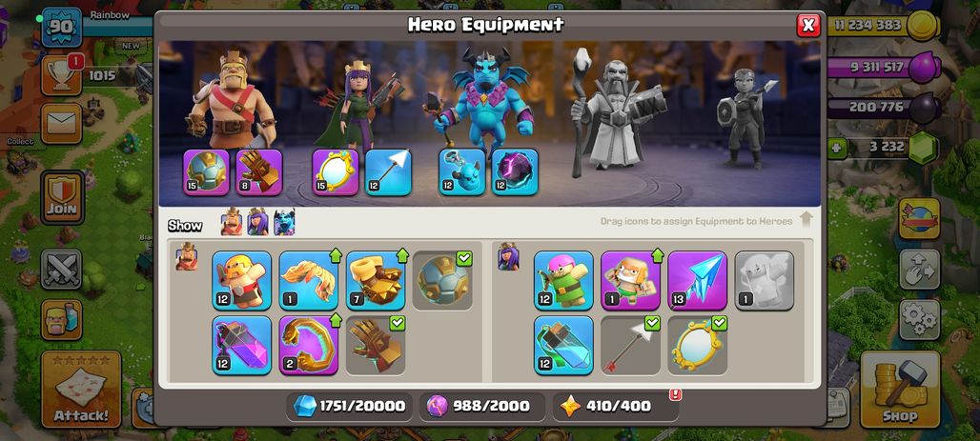Select the Vampstache level 1 icon
Screen dimensions: 980x441
coord(309,280)
